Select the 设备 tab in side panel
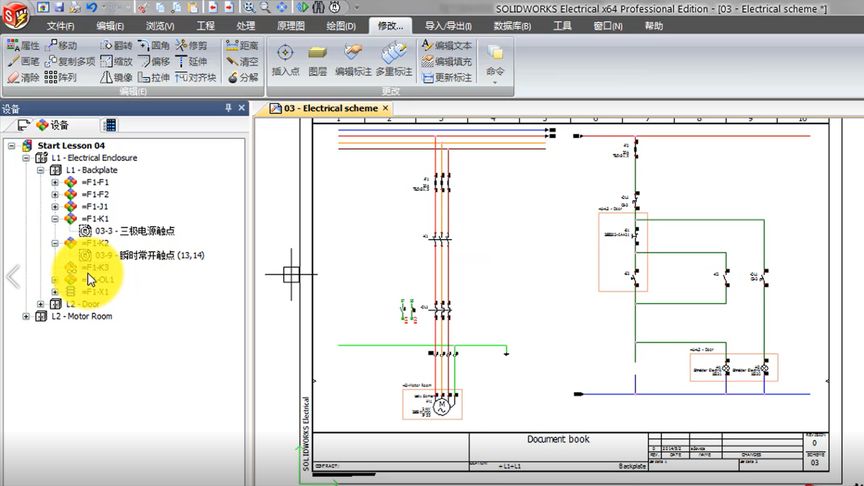 (52, 125)
